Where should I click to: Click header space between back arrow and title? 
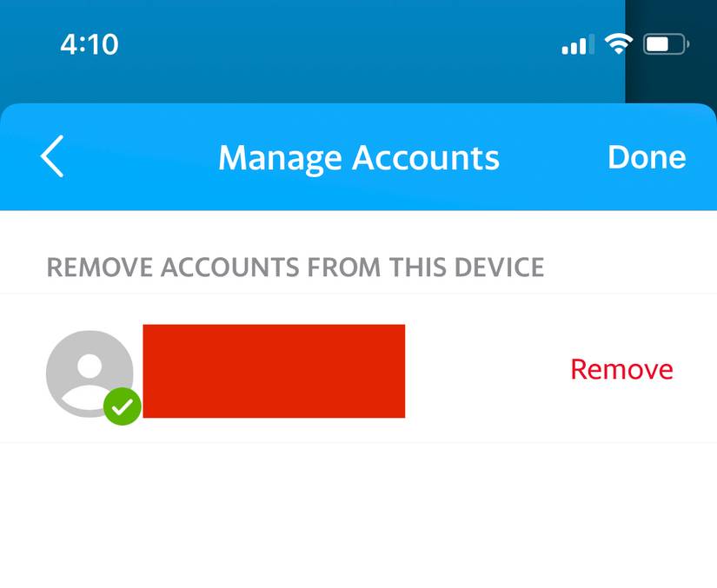click(x=139, y=158)
